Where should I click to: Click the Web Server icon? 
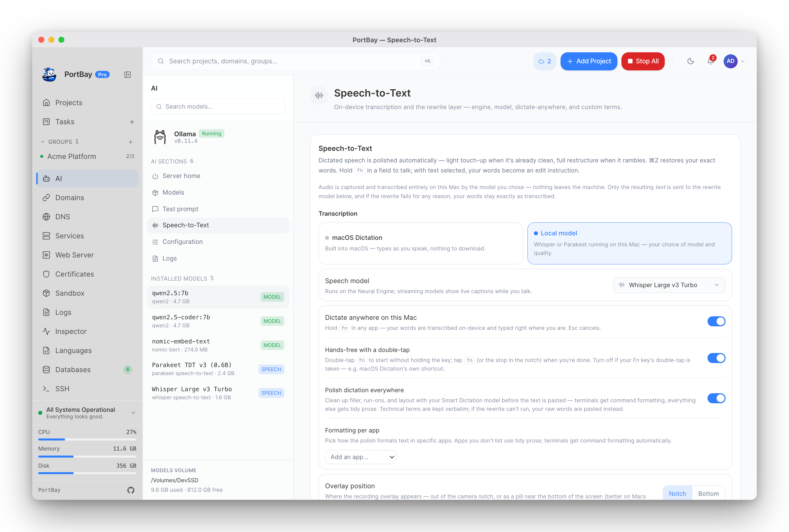(47, 255)
